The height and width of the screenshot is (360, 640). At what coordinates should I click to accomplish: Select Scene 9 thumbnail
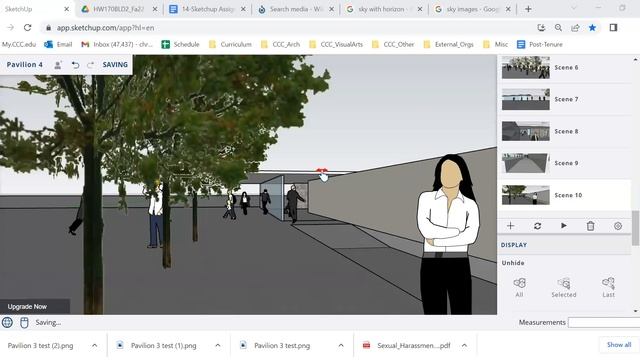coord(526,163)
